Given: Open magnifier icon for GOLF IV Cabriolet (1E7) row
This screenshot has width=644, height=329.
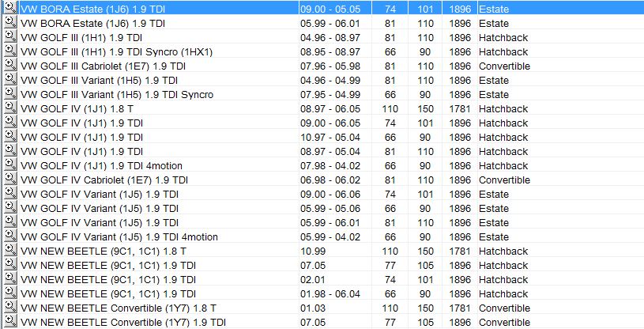Looking at the screenshot, I should click(10, 179).
